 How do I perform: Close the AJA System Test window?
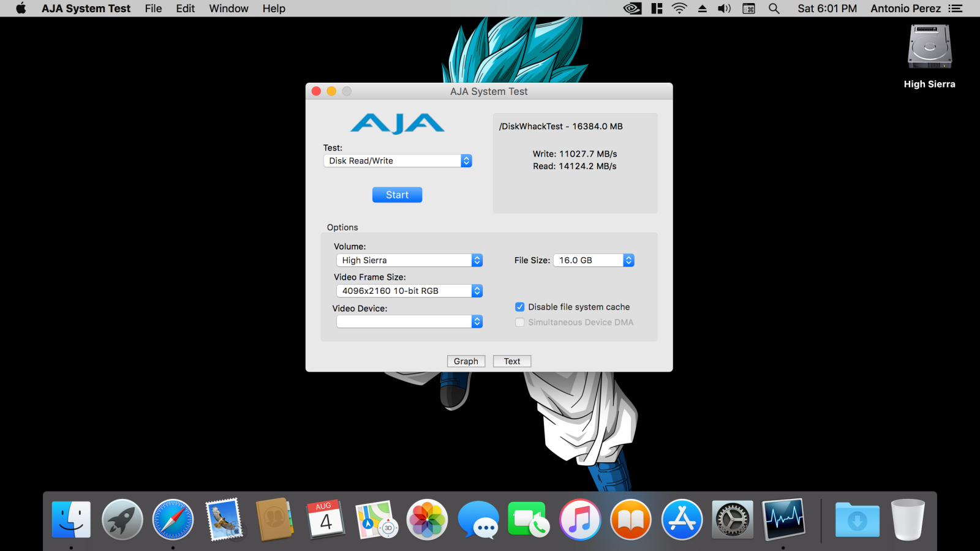pos(316,91)
